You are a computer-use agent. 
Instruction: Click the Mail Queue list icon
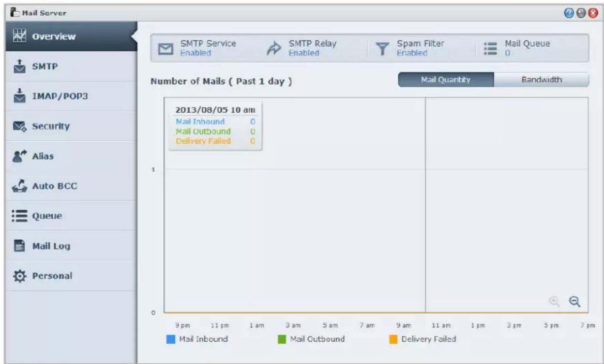[490, 49]
